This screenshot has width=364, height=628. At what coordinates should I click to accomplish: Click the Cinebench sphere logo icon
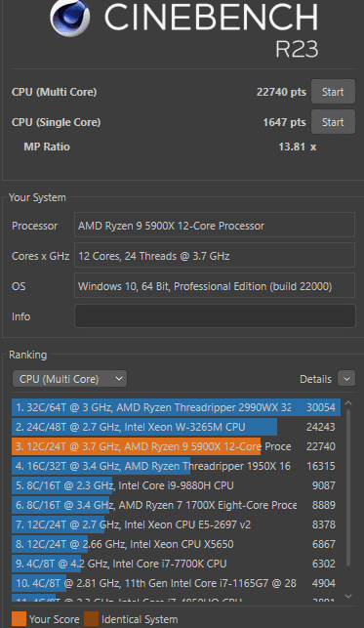[70, 18]
